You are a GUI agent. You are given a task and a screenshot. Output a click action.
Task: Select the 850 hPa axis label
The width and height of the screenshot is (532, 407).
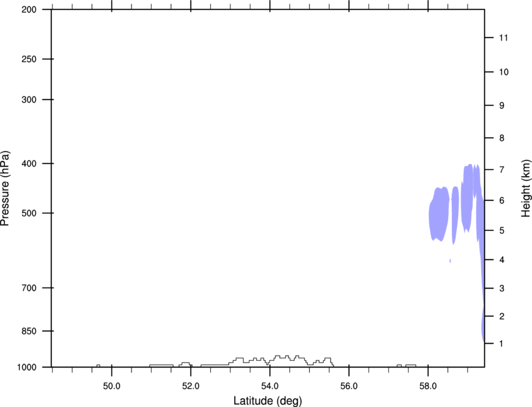tap(29, 331)
